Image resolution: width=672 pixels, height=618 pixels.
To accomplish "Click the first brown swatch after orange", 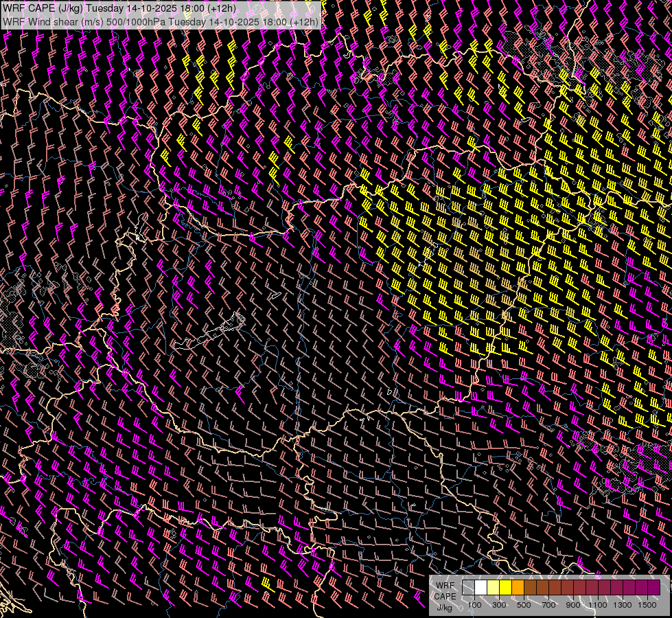I will [530, 588].
